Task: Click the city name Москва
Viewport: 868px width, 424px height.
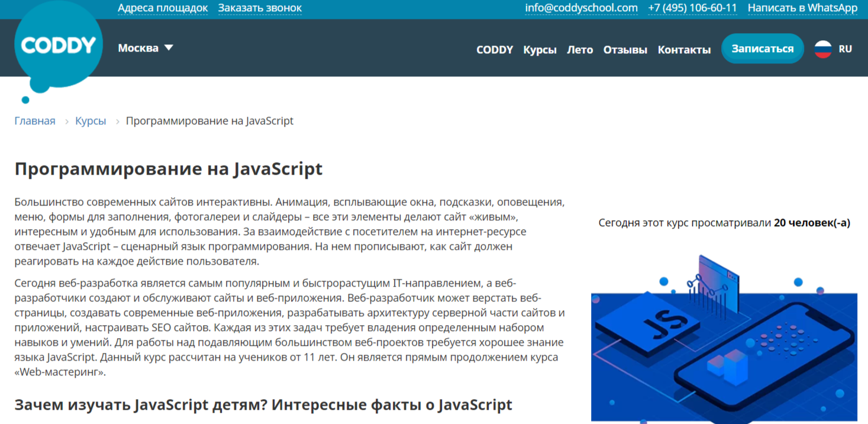Action: (138, 48)
